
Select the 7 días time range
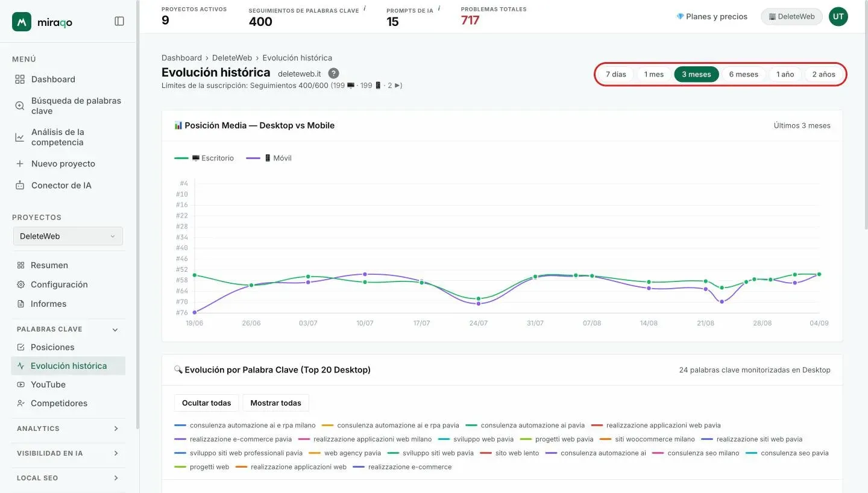[615, 74]
